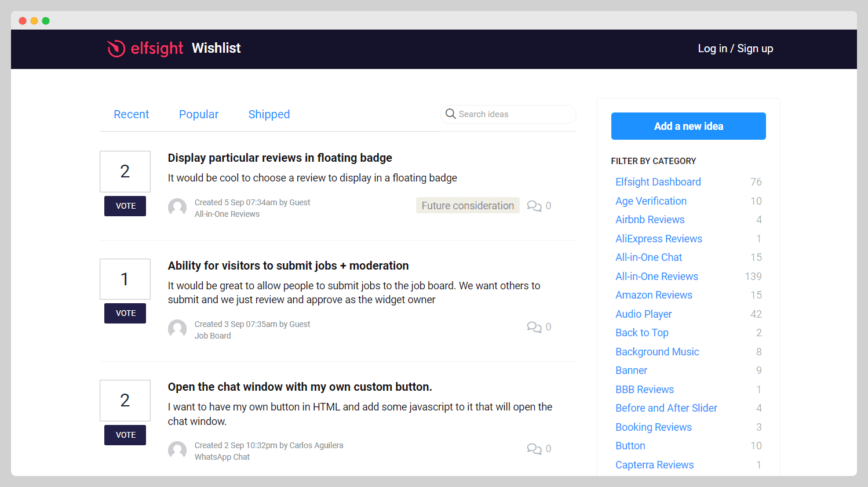Filter by Age Verification category
868x487 pixels.
pyautogui.click(x=651, y=201)
